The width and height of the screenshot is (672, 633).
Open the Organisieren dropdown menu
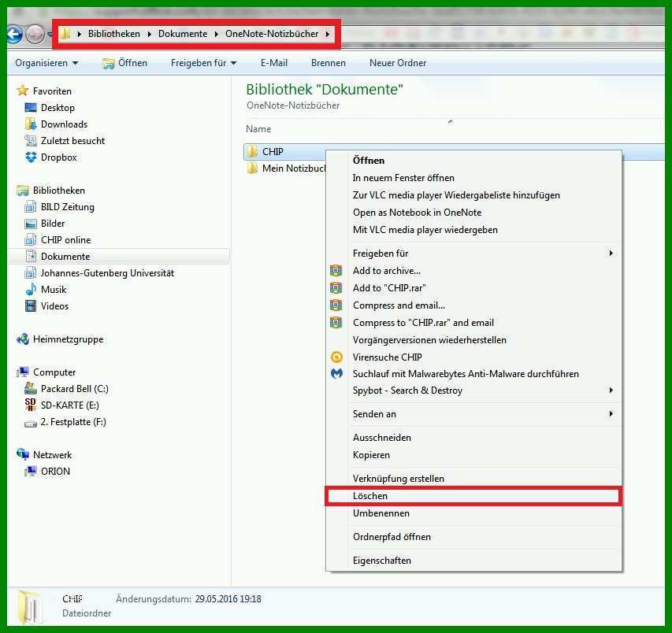pyautogui.click(x=46, y=63)
